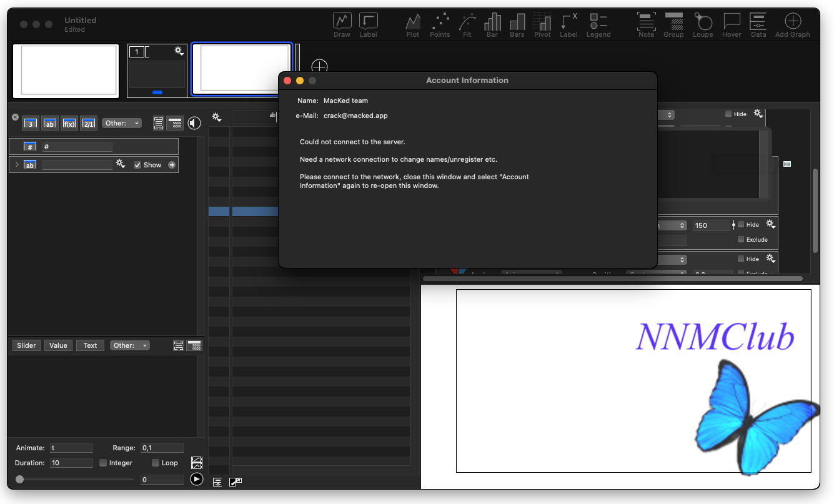Viewport: 834px width, 504px height.
Task: Toggle the Show checkbox for text column
Action: point(137,165)
